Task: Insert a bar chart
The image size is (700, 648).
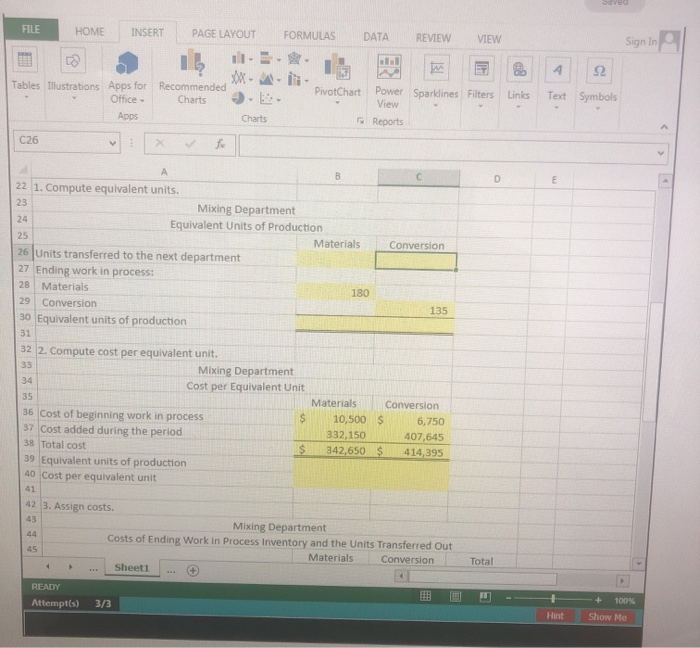Action: [267, 58]
